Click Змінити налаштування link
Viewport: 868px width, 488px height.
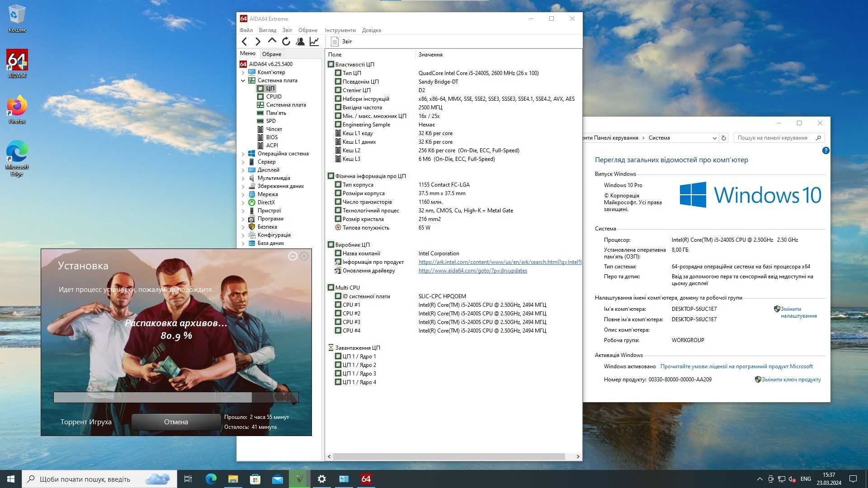[798, 312]
